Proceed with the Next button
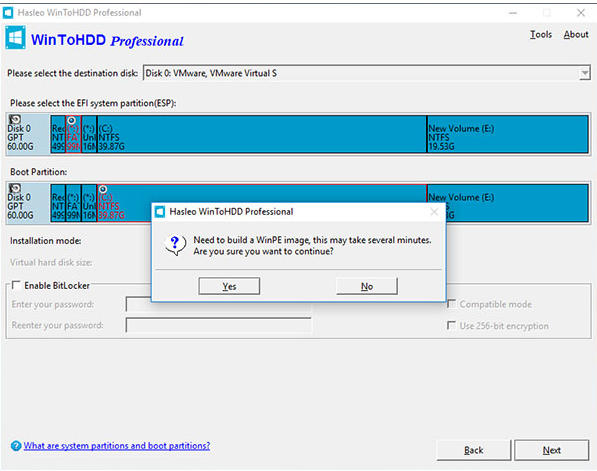 (x=551, y=450)
